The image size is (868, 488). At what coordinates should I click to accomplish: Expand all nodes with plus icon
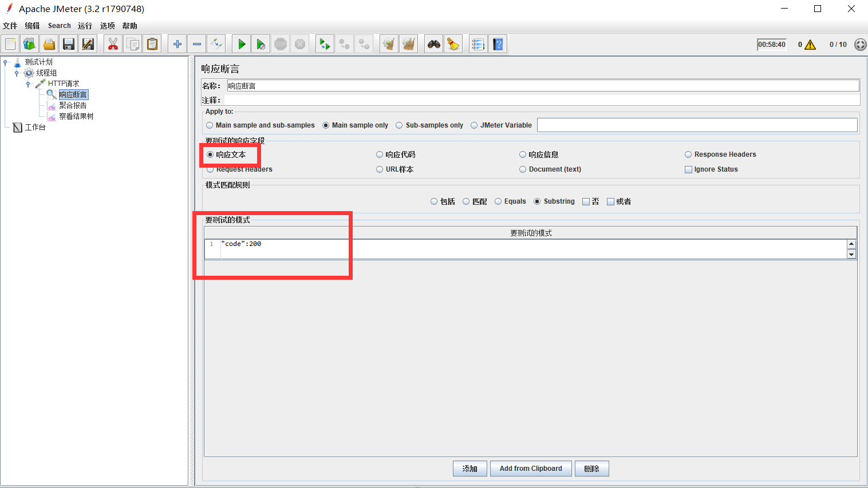click(x=177, y=44)
